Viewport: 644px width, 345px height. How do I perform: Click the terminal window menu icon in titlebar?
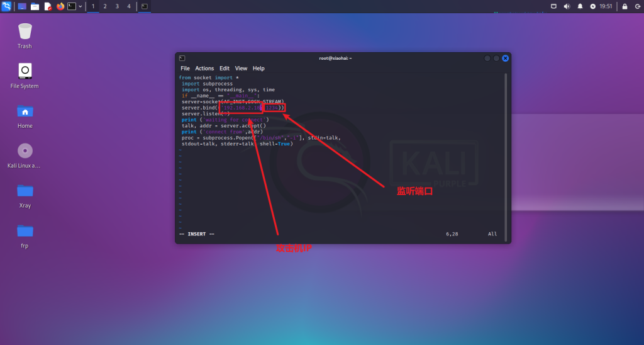coord(182,58)
